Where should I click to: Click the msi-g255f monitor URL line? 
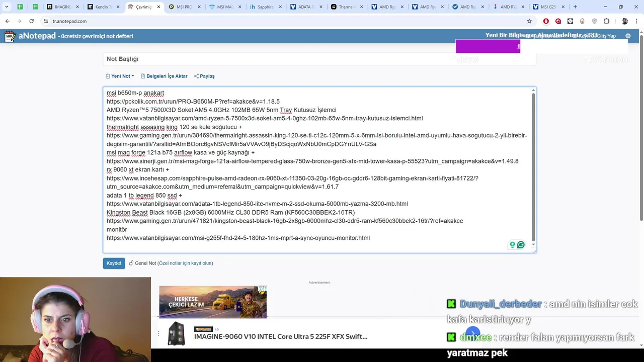coord(238,238)
